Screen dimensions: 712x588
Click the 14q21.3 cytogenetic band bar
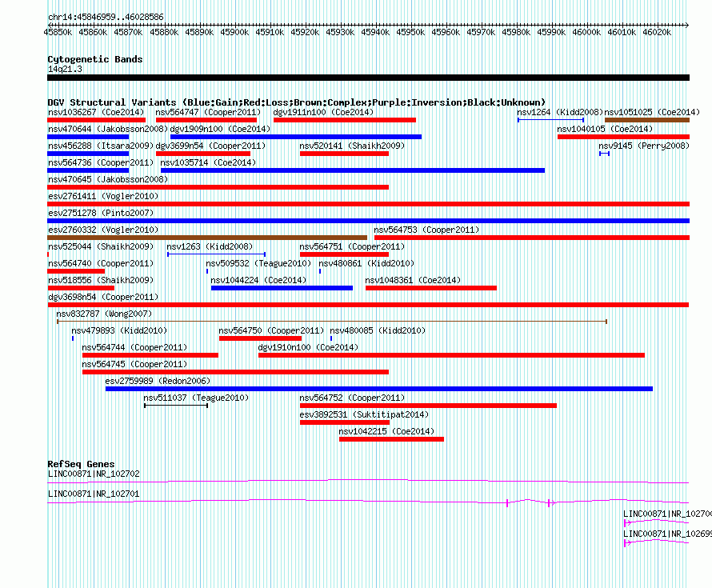click(368, 78)
